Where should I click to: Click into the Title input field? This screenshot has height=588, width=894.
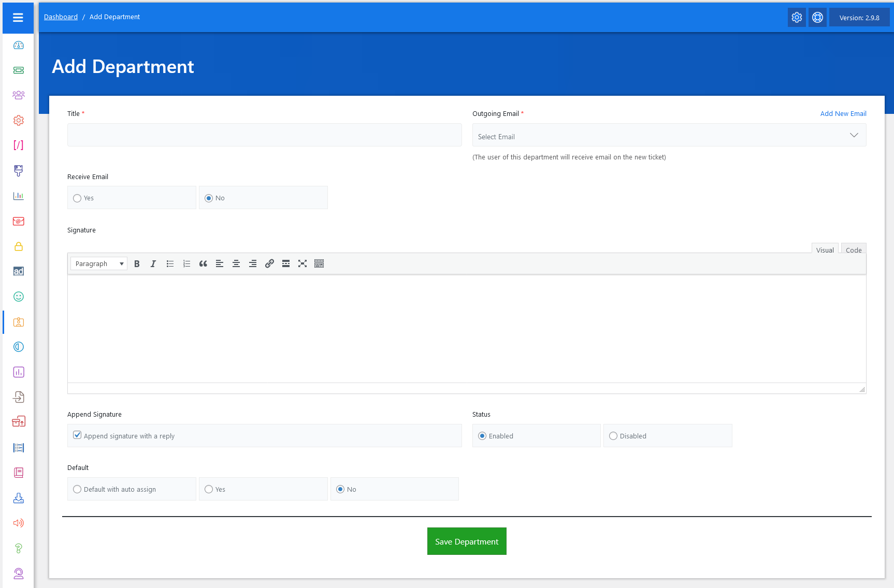264,135
